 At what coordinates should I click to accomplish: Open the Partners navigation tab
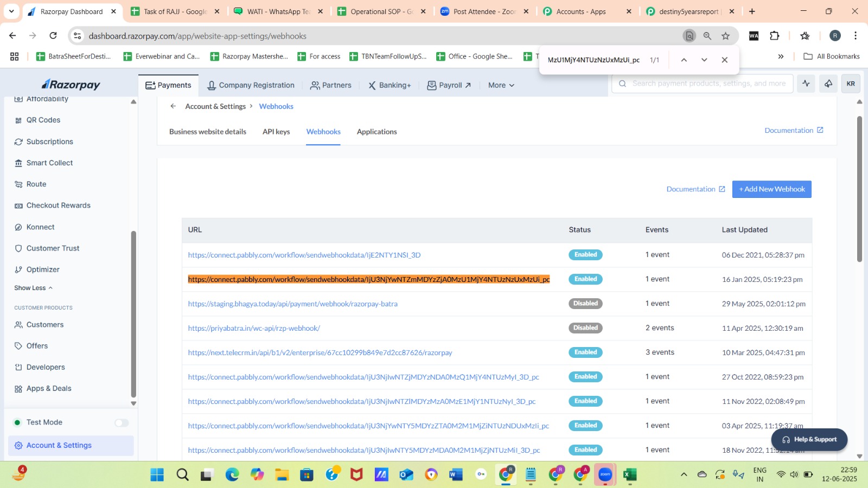click(330, 85)
